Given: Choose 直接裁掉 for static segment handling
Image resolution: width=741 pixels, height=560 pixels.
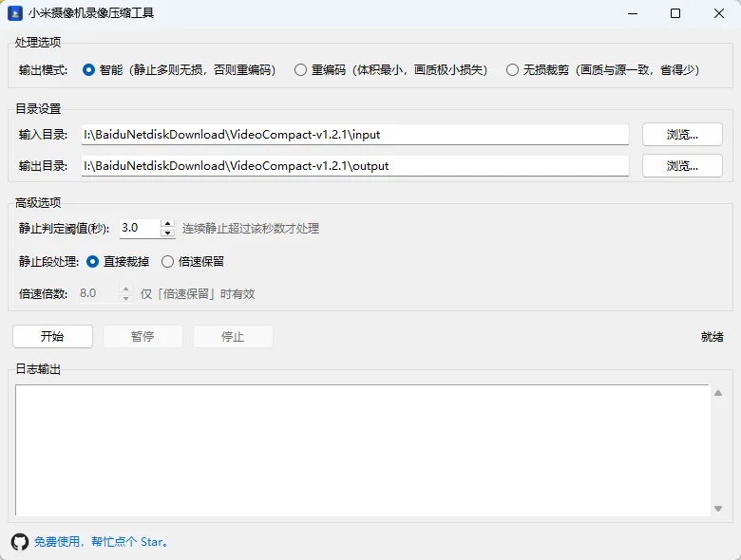Looking at the screenshot, I should (x=92, y=262).
